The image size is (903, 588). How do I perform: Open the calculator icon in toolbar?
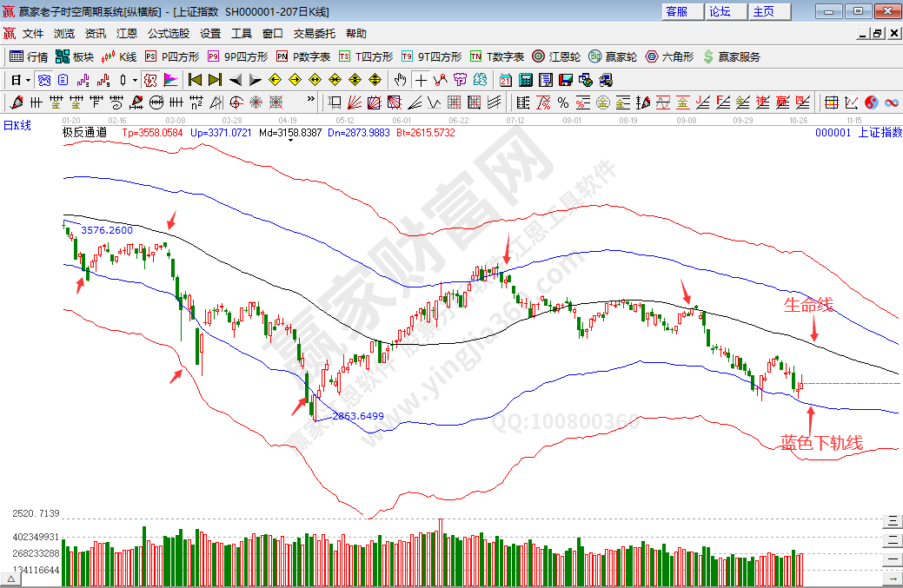(525, 80)
